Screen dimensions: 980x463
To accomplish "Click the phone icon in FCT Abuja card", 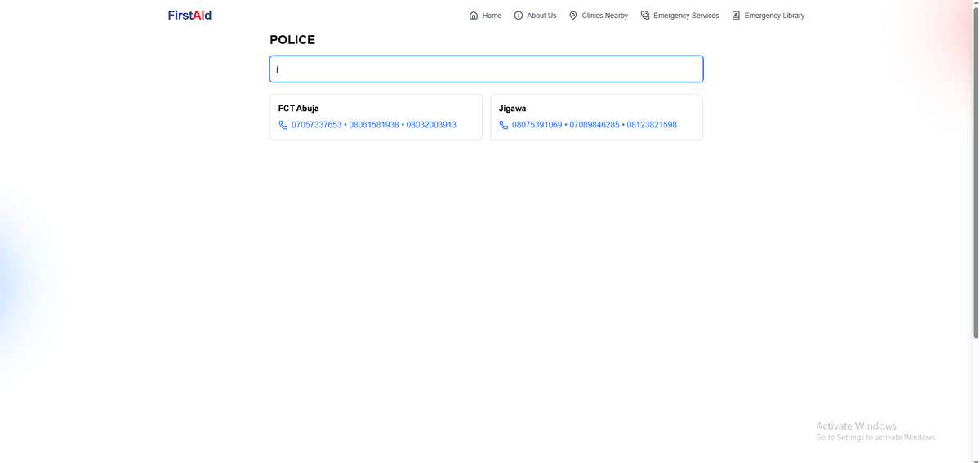I will click(x=283, y=125).
